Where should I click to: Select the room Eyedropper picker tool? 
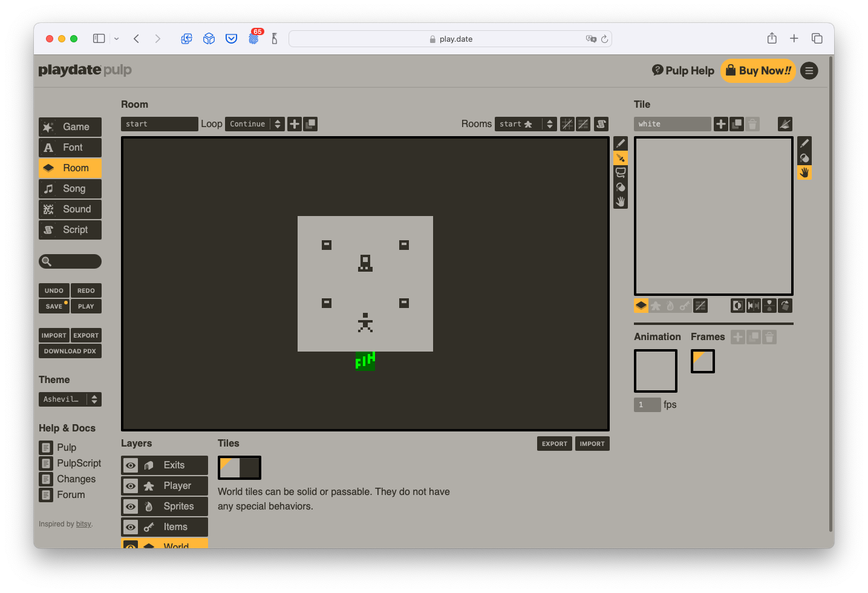(621, 158)
